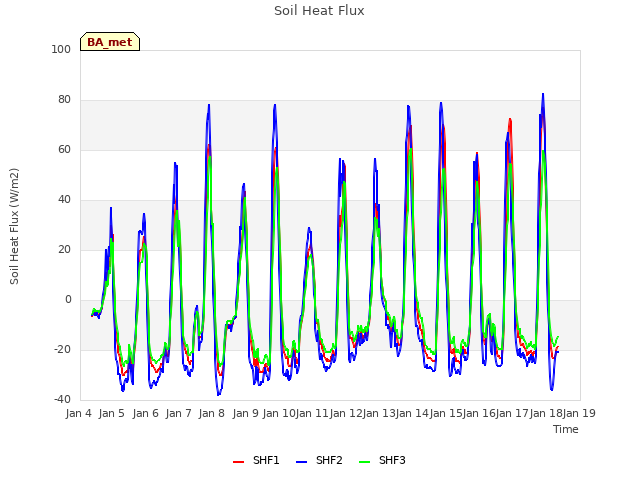Screen dimensions: 640x480
Task: Click the 100 y-axis tick label
Action: [61, 49]
